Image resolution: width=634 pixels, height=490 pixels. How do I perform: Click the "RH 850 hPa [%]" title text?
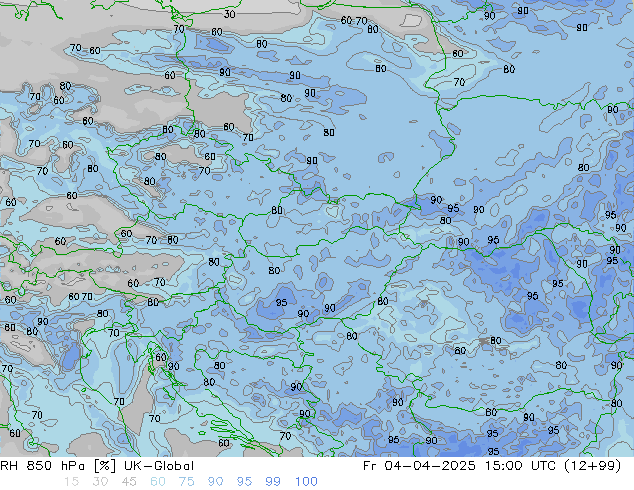(58, 466)
